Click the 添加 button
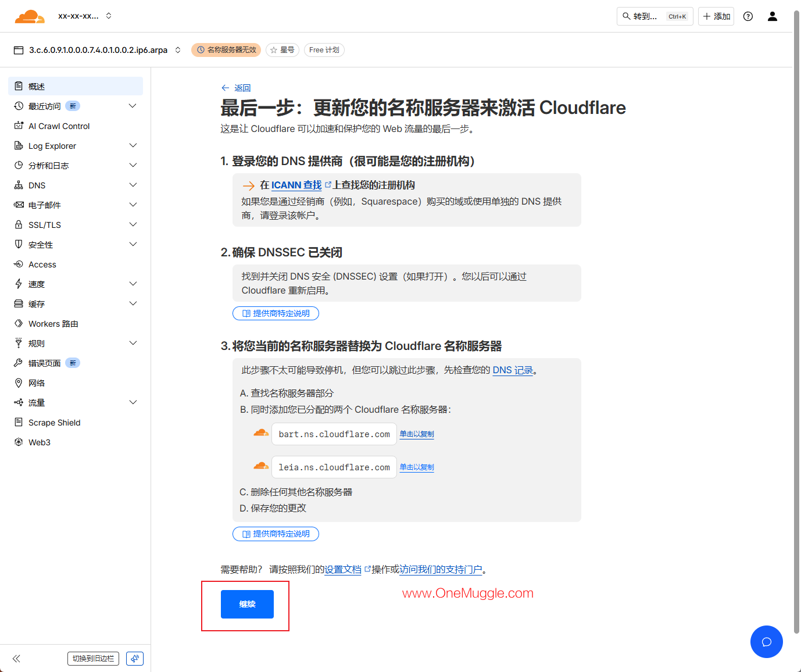The width and height of the screenshot is (801, 672). point(716,16)
